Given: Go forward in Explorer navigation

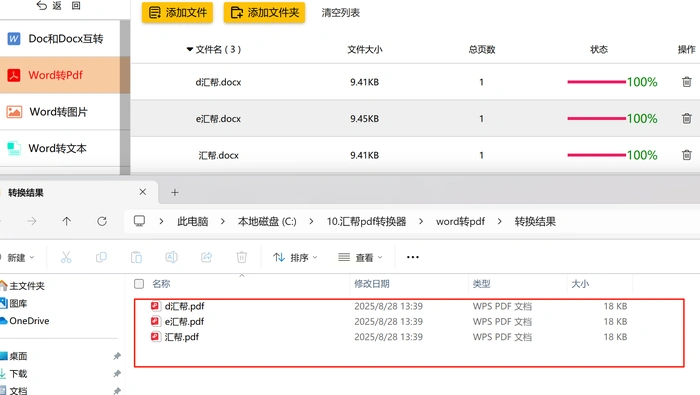Looking at the screenshot, I should click(x=32, y=221).
